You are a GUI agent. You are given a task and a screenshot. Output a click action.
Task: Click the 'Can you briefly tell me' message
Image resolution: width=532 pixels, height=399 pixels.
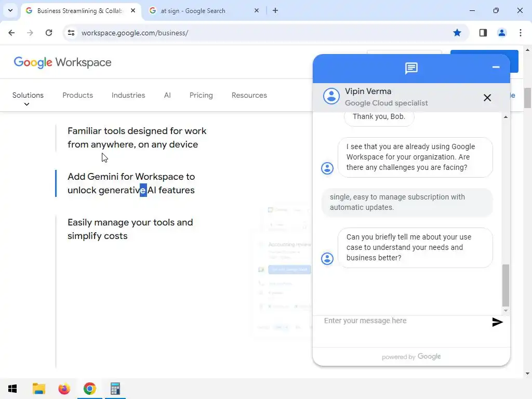coord(415,247)
